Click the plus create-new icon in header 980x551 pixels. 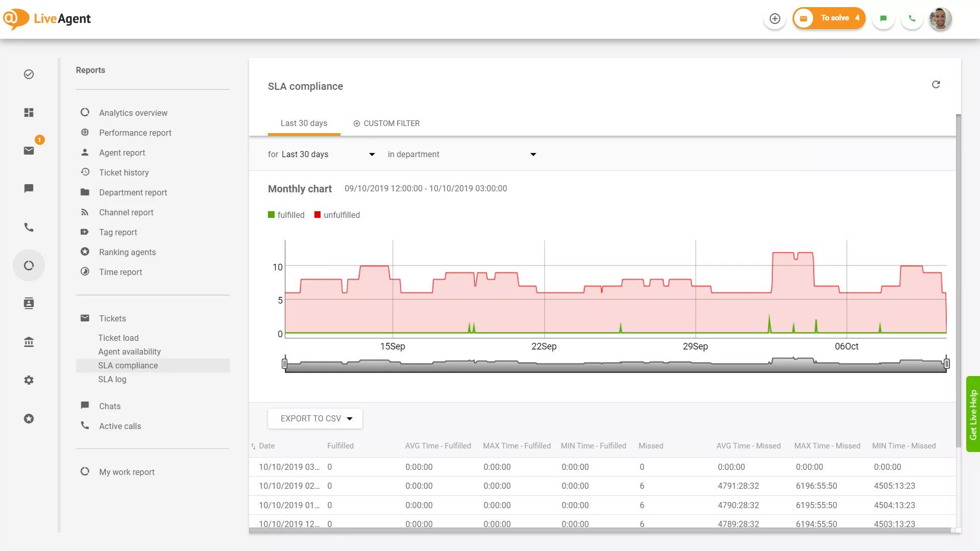click(775, 19)
